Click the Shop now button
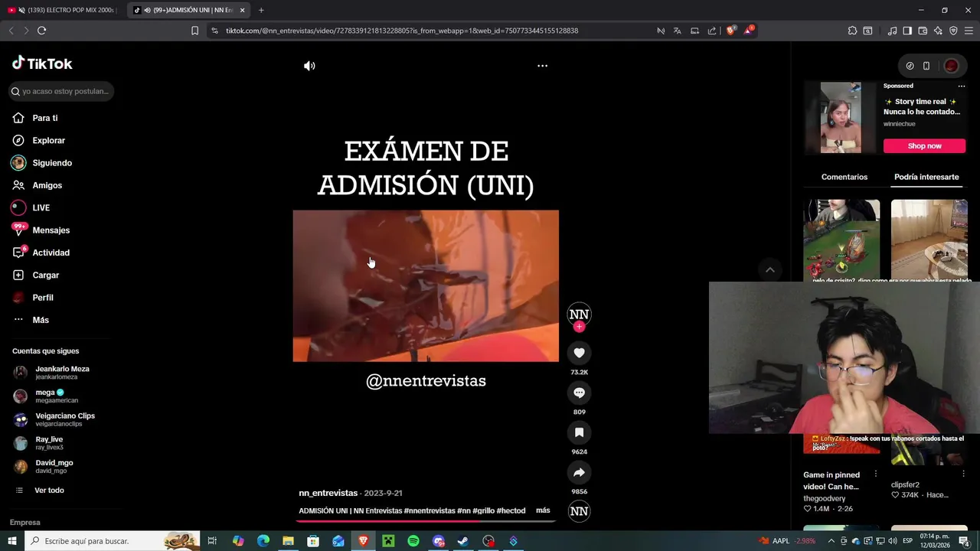This screenshot has height=551, width=980. 924,145
